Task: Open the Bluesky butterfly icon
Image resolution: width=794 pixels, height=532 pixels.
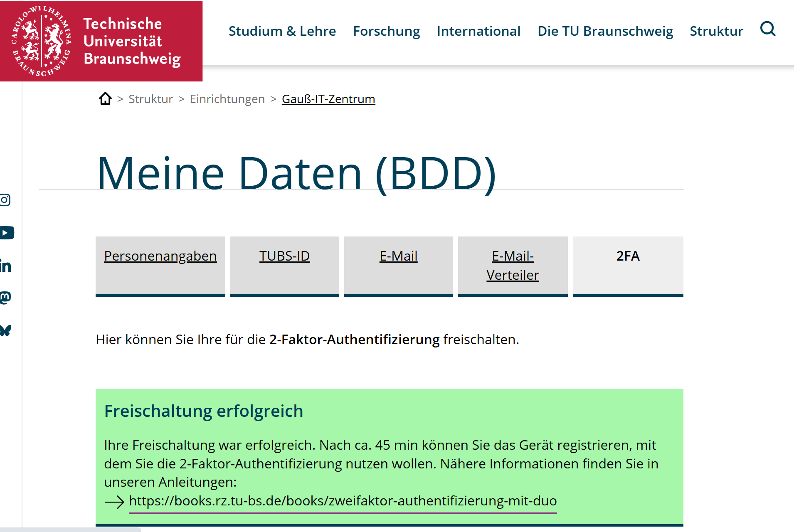Action: (5, 330)
